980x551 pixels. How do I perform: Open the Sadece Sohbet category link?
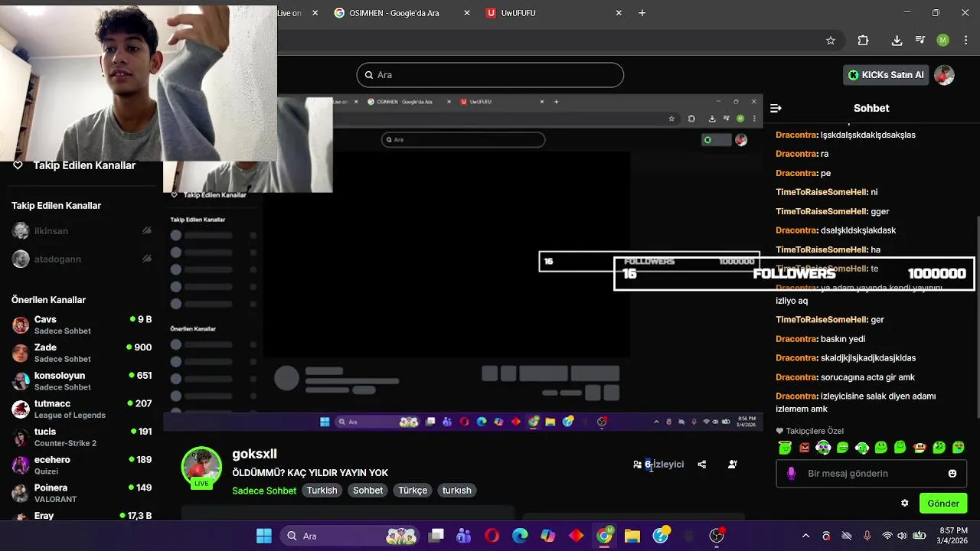coord(264,491)
